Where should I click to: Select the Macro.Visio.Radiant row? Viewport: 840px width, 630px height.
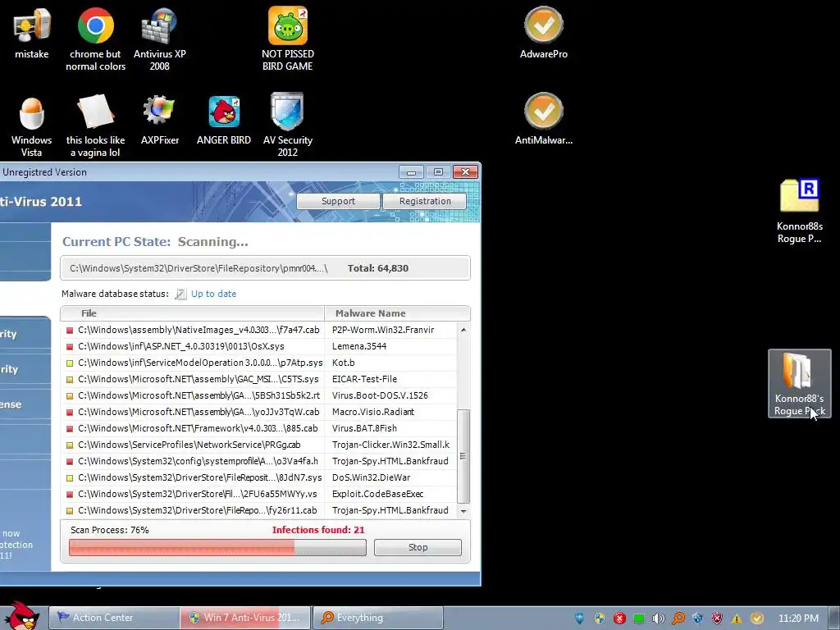point(258,412)
